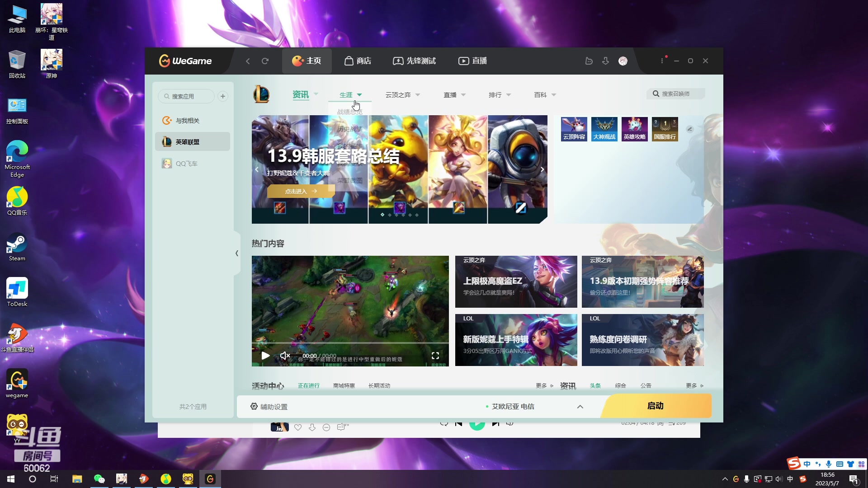Add an application with plus button
The height and width of the screenshot is (488, 868).
[223, 96]
